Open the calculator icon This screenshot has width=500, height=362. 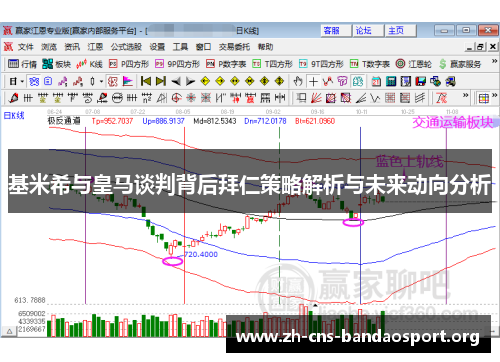click(x=391, y=81)
